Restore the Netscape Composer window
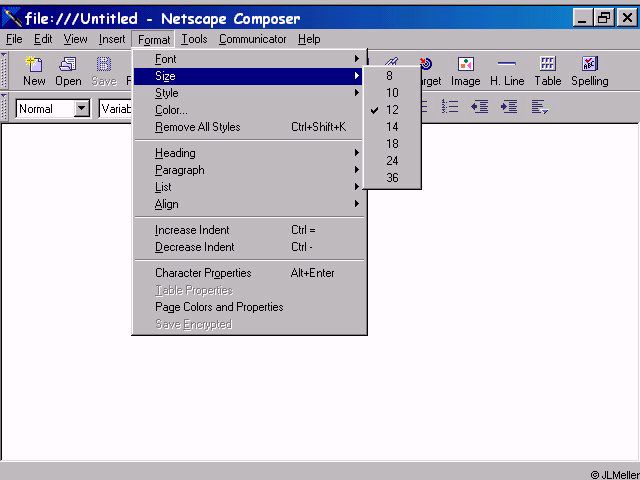 (x=604, y=18)
